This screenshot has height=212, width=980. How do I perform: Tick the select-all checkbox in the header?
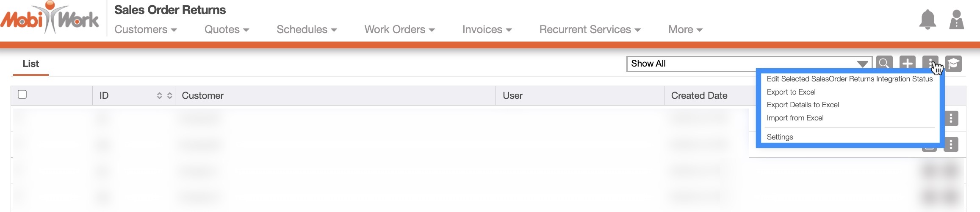click(22, 95)
